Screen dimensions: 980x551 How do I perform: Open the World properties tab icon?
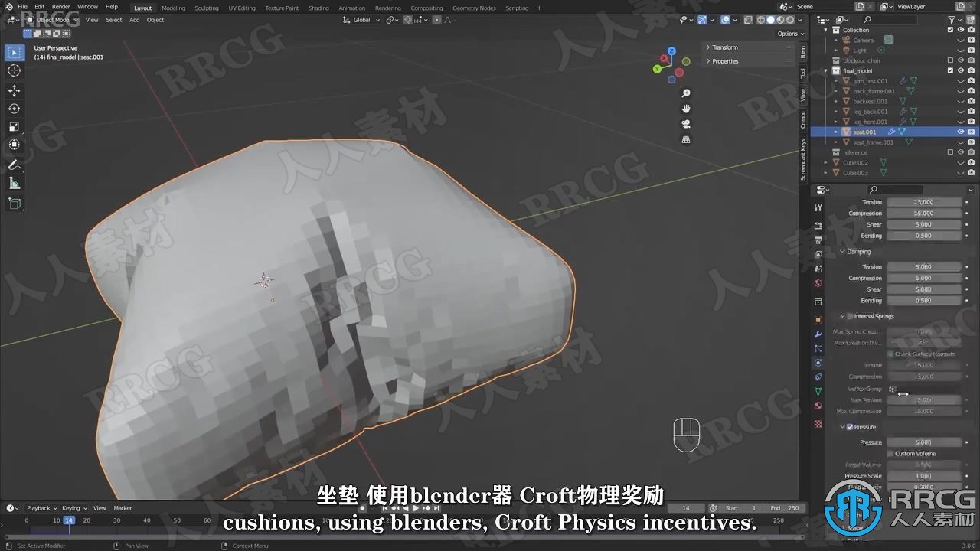pos(818,283)
